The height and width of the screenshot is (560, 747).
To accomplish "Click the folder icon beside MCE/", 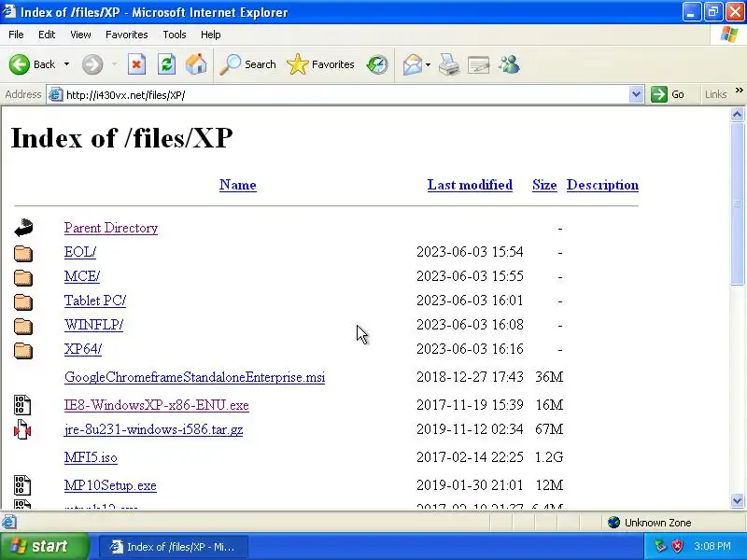I will [x=22, y=277].
